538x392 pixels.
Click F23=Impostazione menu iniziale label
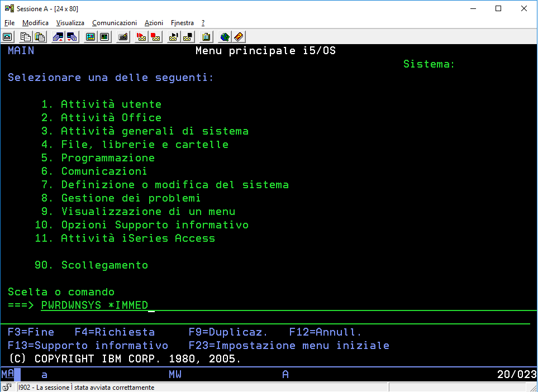[289, 345]
